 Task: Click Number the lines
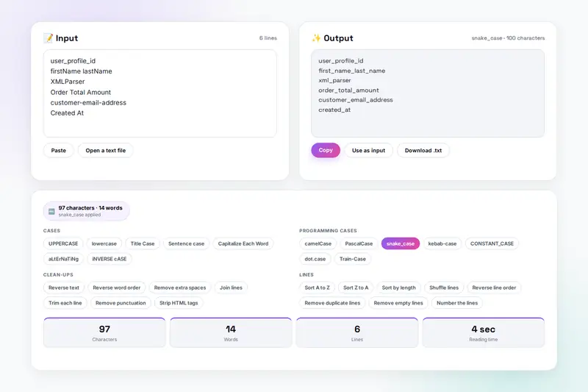click(457, 303)
